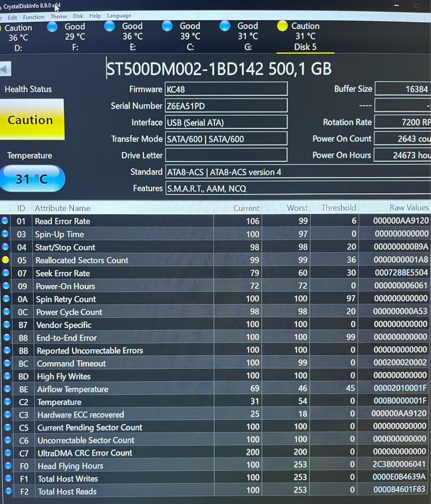This screenshot has height=504, width=431.
Task: Click the blue status icon for Uncorrectable Sector Count
Action: 8,440
